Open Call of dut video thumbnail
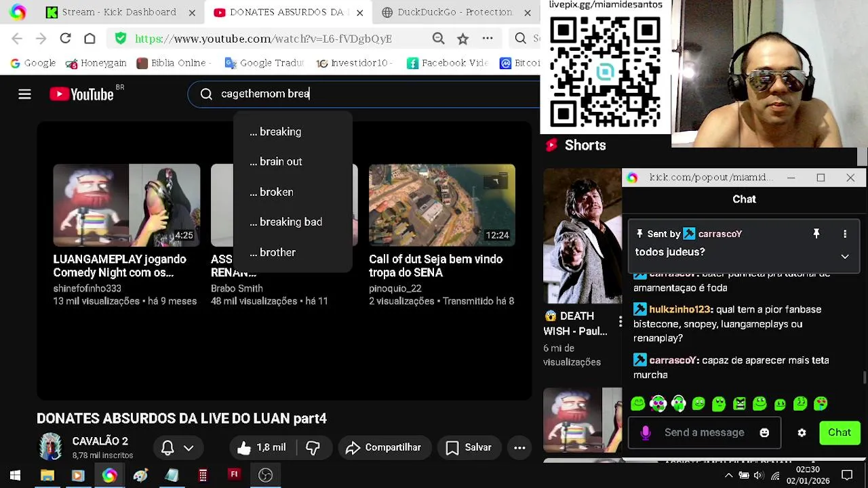The image size is (868, 488). tap(442, 205)
